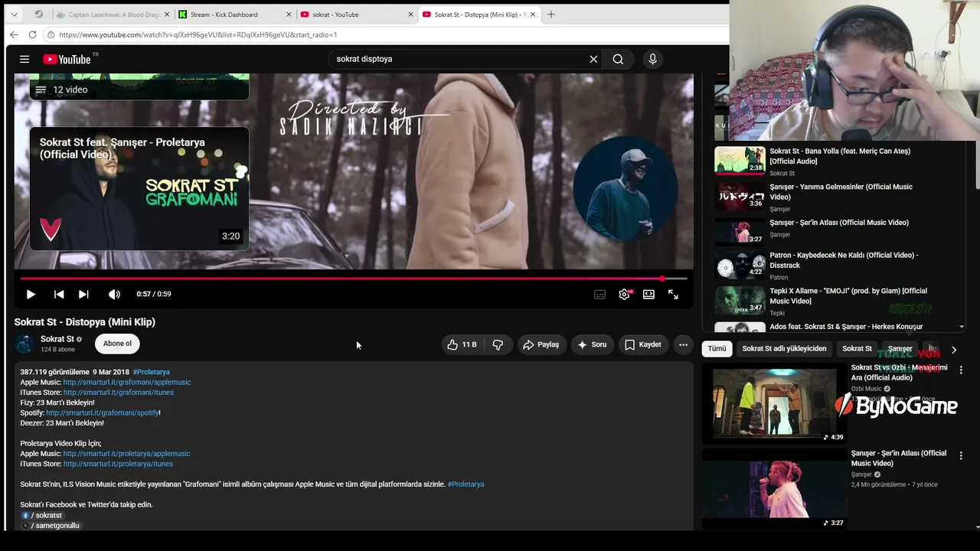Run the search with the magnifier button

click(x=618, y=59)
